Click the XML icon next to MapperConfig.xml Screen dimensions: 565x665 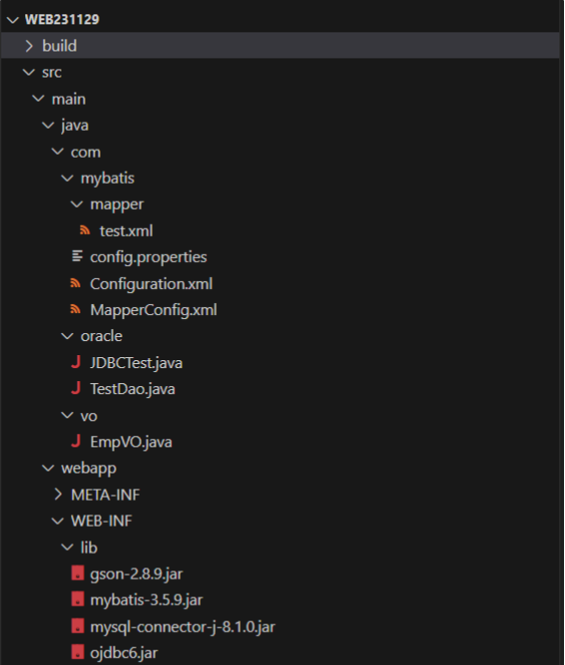point(76,310)
